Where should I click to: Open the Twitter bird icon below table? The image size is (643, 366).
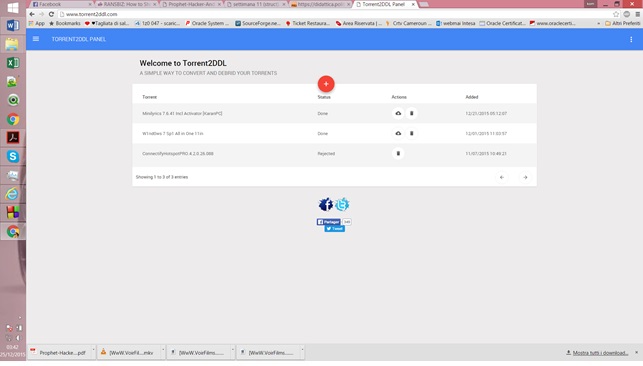[x=342, y=204]
